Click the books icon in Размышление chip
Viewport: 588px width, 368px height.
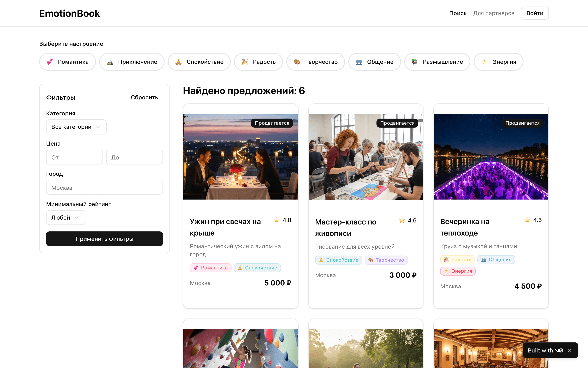(414, 62)
